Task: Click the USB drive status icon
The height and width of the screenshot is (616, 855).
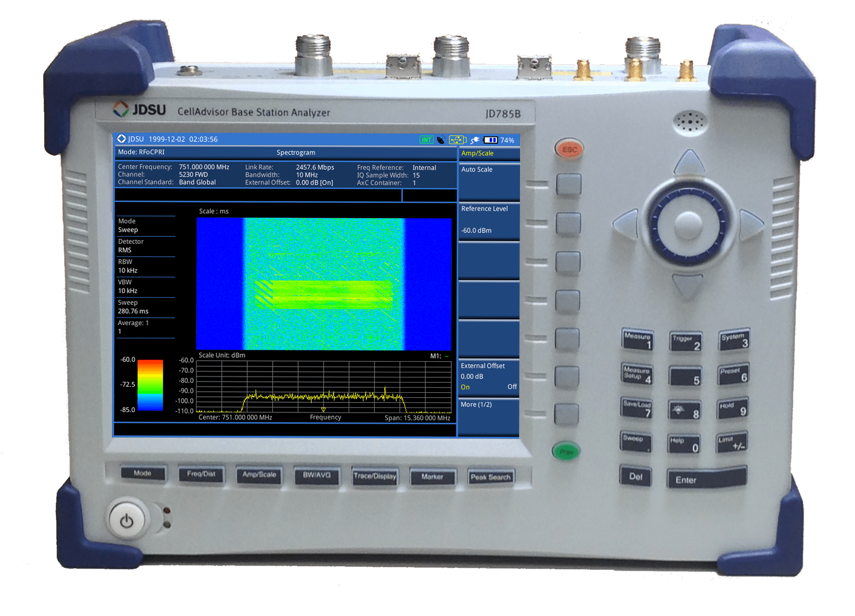Action: 457,140
